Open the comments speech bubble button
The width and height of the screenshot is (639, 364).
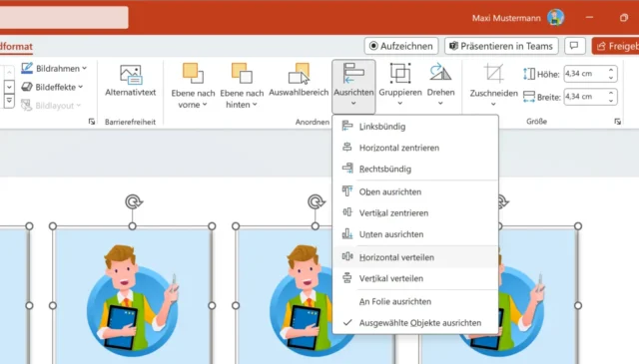[575, 46]
